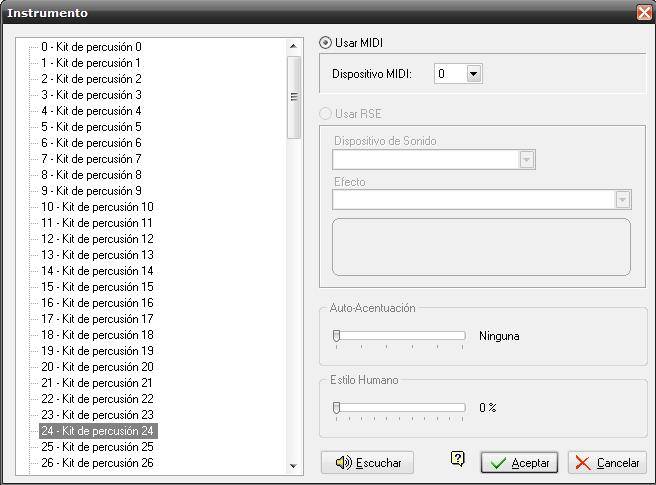656x485 pixels.
Task: Click the instrument list scroll up arrow
Action: (x=293, y=46)
